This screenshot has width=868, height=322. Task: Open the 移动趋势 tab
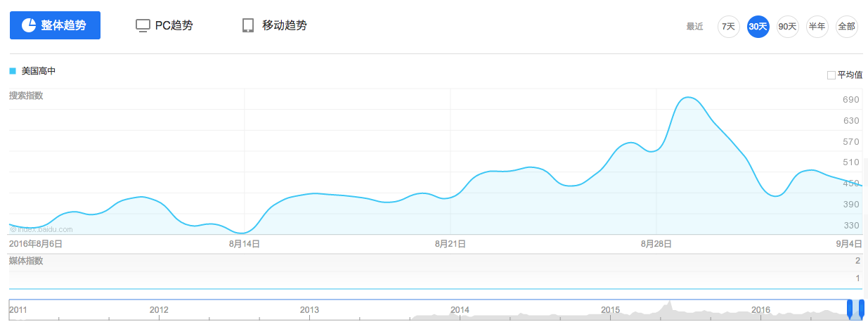(284, 26)
